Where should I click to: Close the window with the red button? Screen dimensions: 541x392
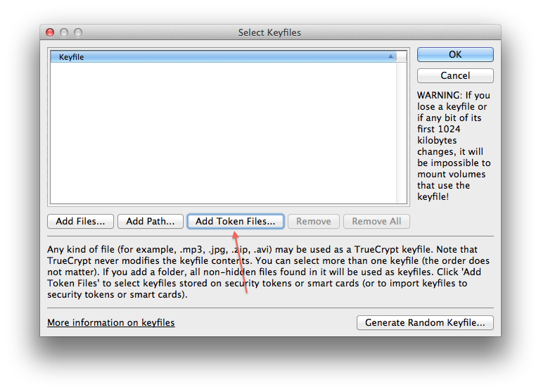(50, 32)
